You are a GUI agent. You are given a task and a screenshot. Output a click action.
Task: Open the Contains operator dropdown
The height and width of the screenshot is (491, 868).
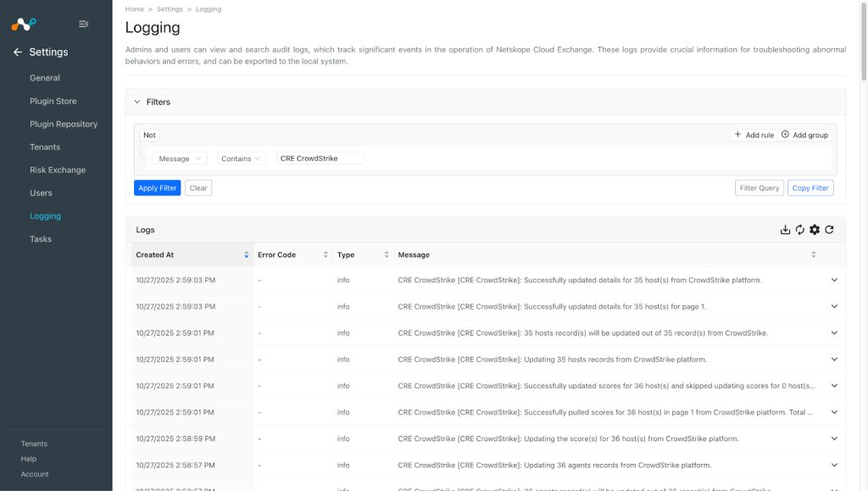(241, 159)
